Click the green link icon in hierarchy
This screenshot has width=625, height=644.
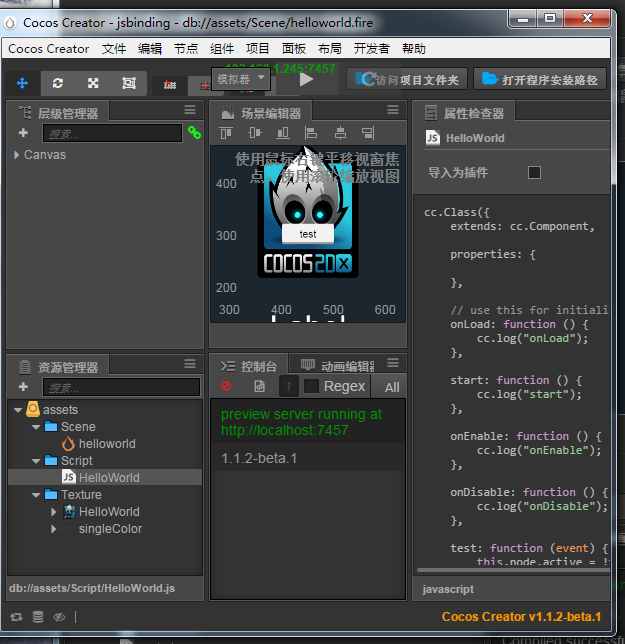coord(194,133)
